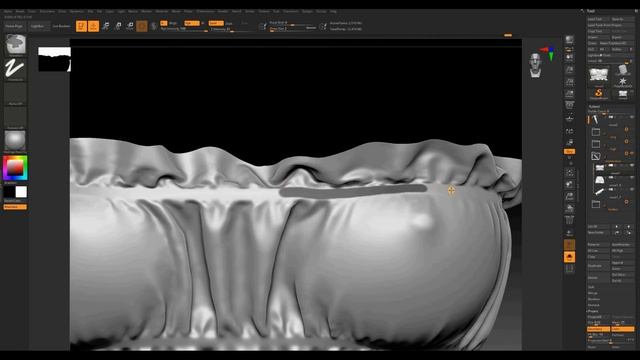Image resolution: width=640 pixels, height=360 pixels.
Task: Select the PolyMesh3D star tool
Action: click(x=622, y=82)
